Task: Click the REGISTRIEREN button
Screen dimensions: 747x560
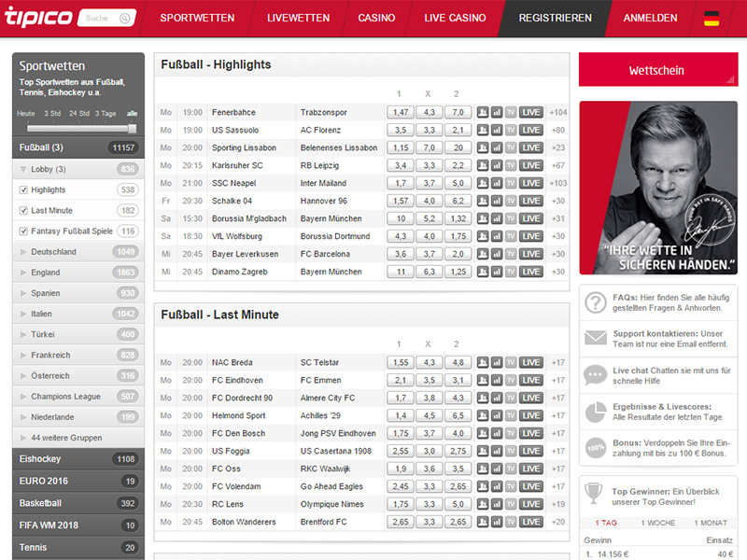Action: pos(555,18)
